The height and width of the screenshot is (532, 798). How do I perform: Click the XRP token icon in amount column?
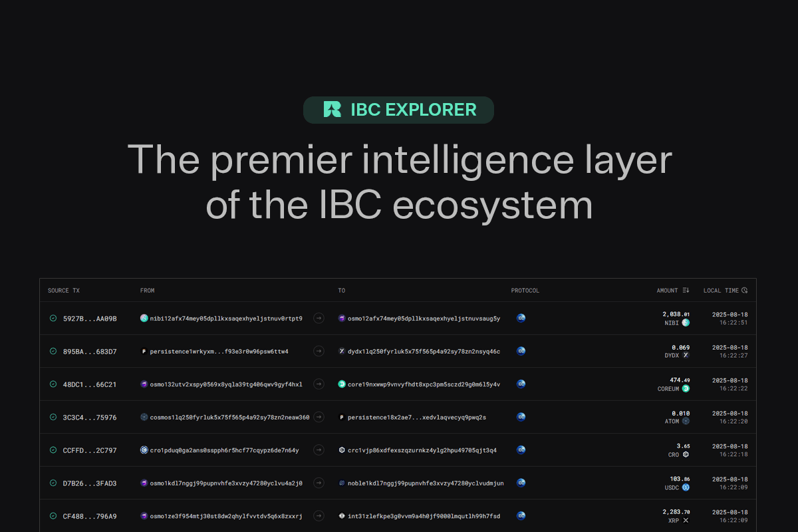click(x=686, y=520)
